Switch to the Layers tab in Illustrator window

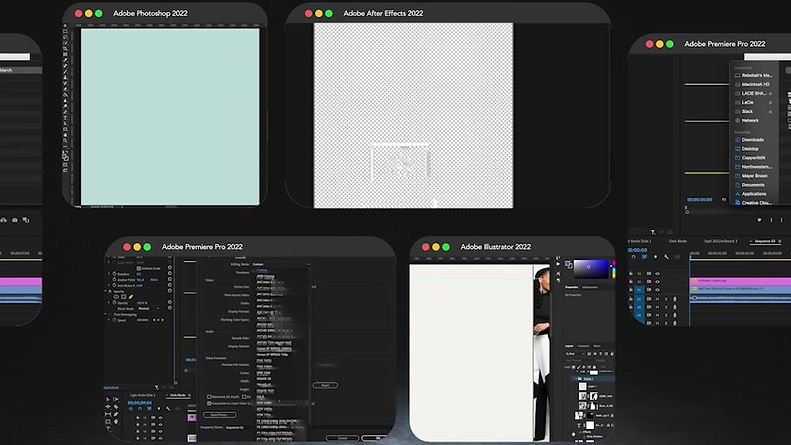point(570,346)
